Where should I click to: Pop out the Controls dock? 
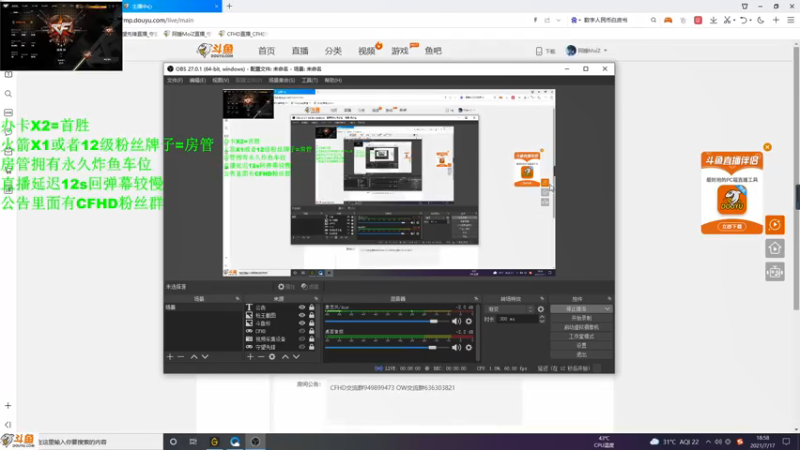609,298
